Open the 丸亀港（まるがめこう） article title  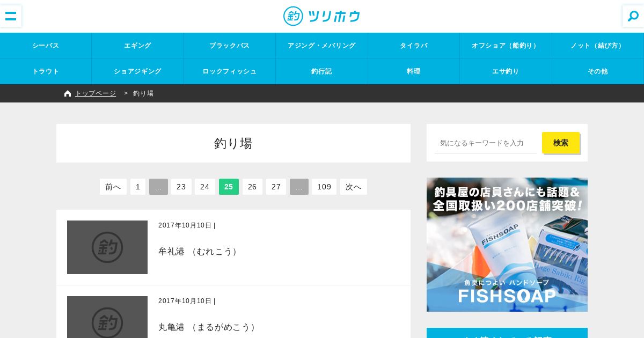pos(208,327)
